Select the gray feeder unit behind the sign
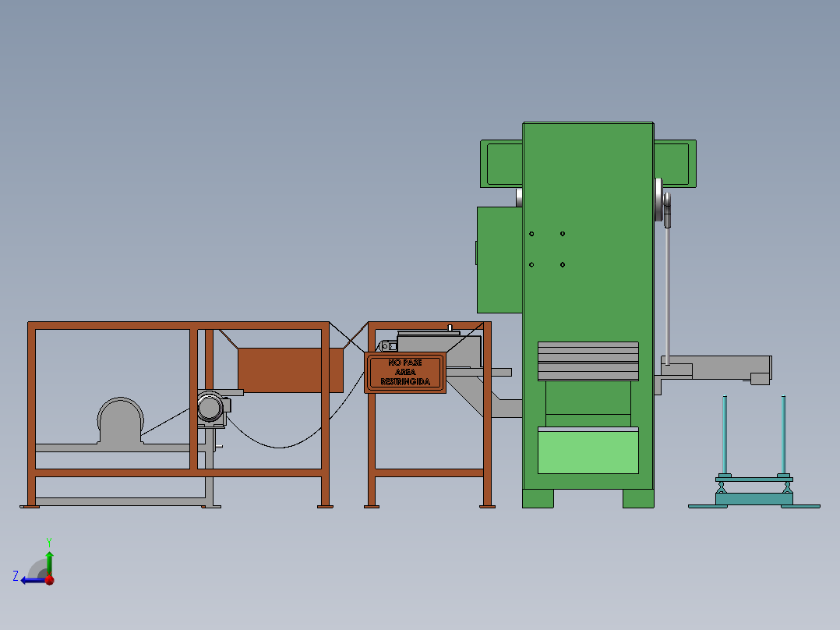 pyautogui.click(x=439, y=349)
